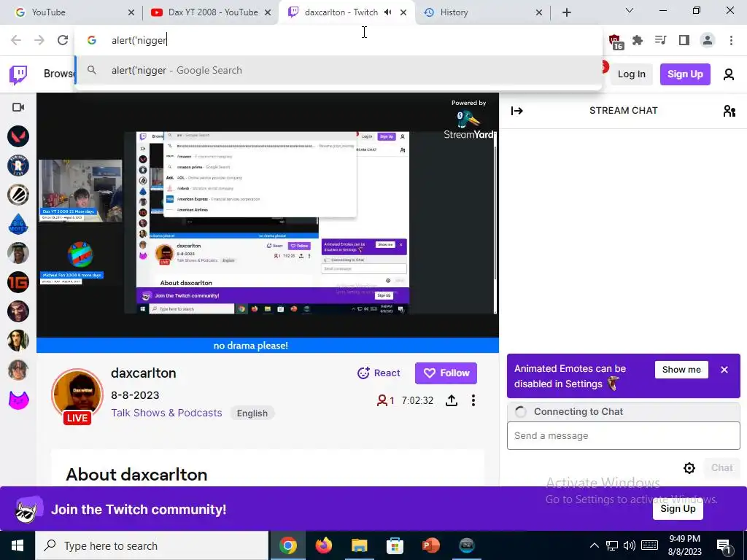
Task: Click the daxcarlton LIVE channel avatar
Action: pyautogui.click(x=77, y=396)
